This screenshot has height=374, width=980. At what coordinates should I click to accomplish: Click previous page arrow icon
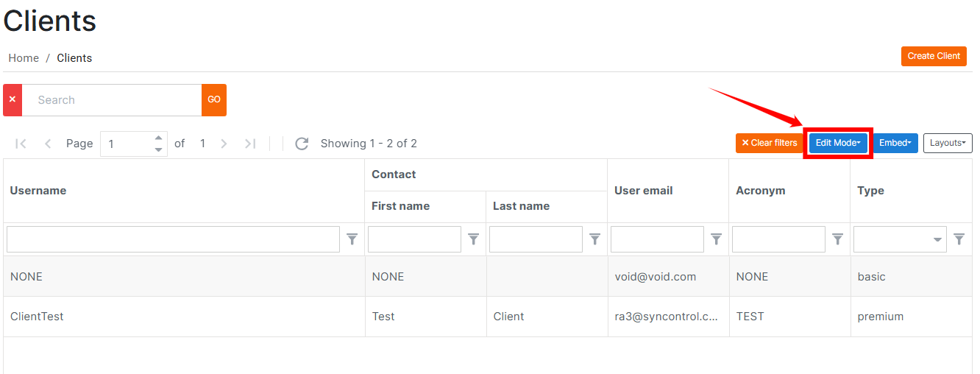pos(48,144)
